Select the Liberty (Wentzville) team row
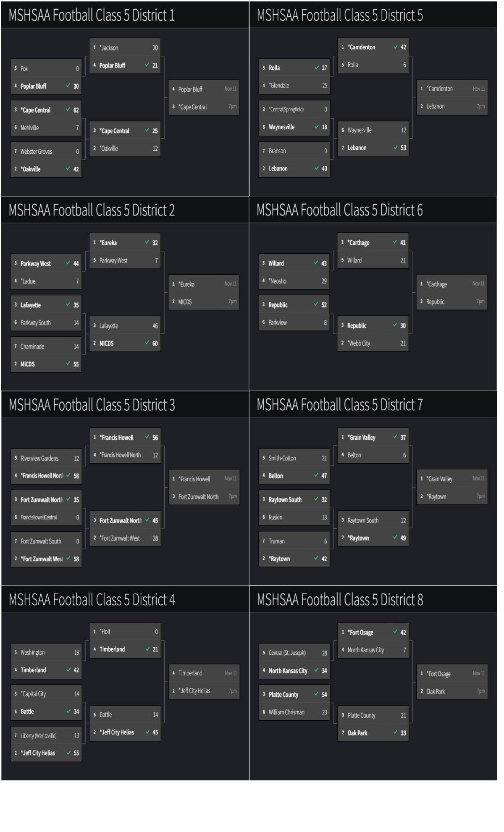Screen dimensions: 504x832 [x=46, y=735]
